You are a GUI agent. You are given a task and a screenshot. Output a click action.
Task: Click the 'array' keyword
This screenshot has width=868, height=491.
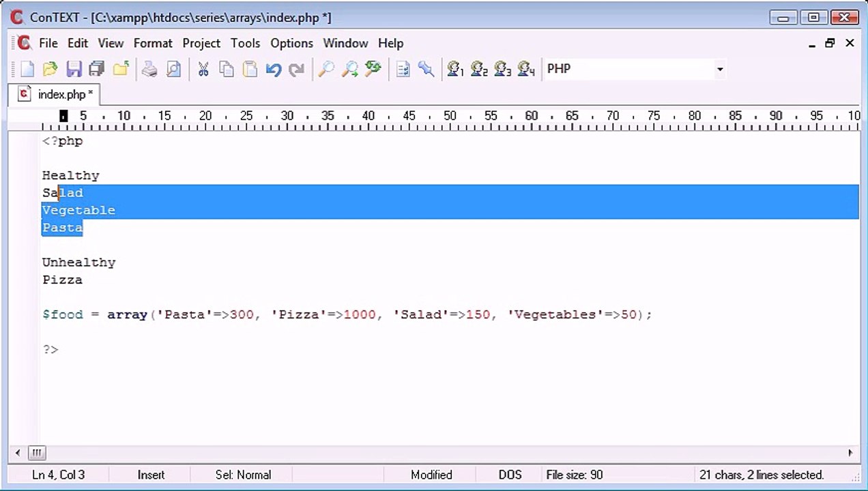click(x=127, y=314)
